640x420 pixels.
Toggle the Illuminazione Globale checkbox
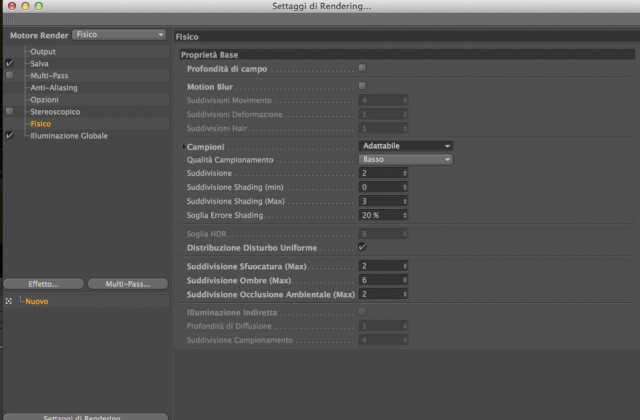coord(10,135)
